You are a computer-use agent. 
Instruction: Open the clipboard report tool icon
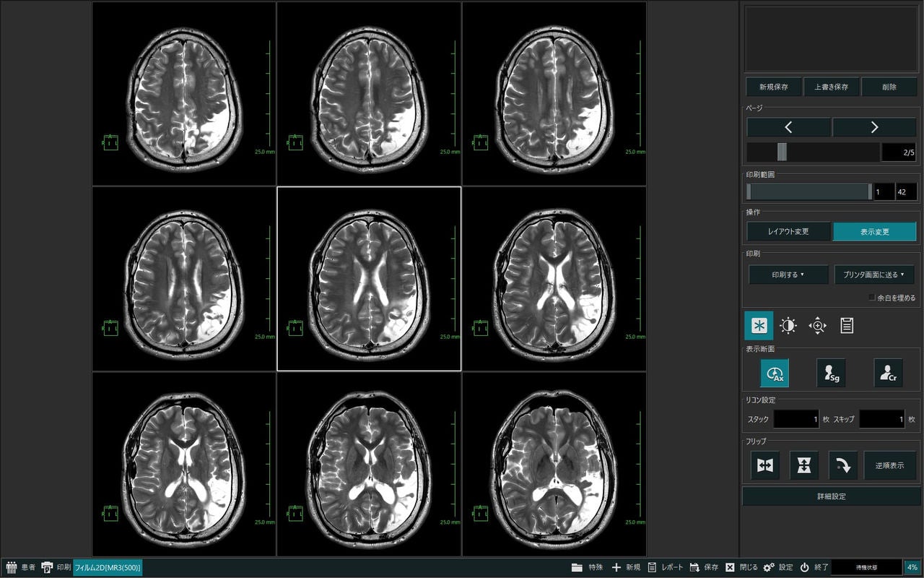point(847,326)
